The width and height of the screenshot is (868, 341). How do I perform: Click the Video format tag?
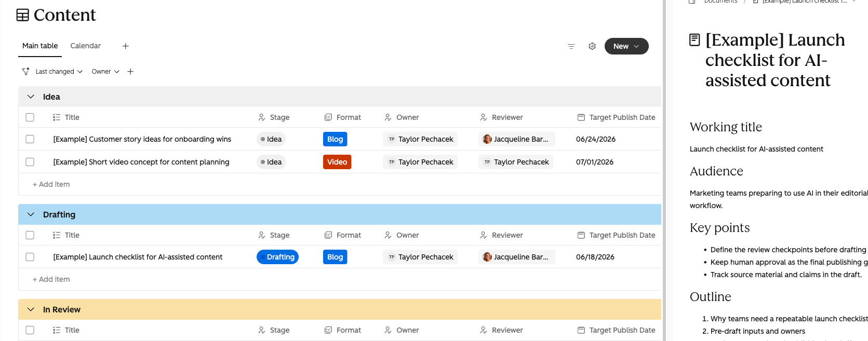(x=337, y=162)
